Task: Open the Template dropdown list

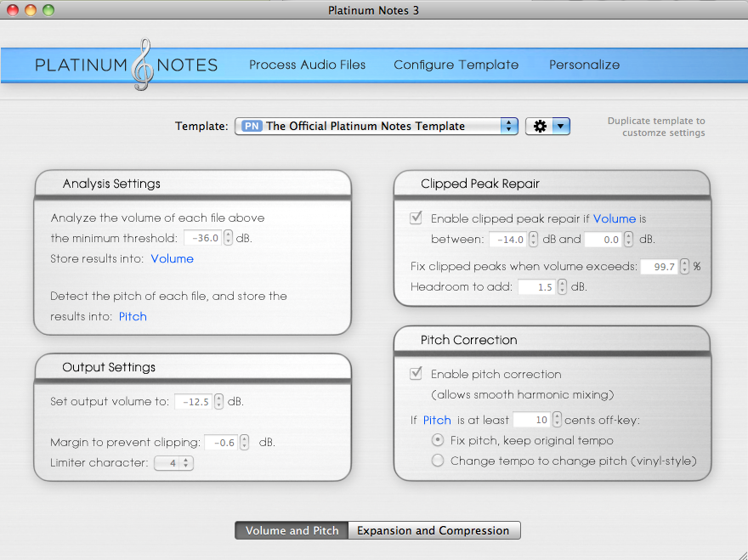Action: (x=376, y=126)
